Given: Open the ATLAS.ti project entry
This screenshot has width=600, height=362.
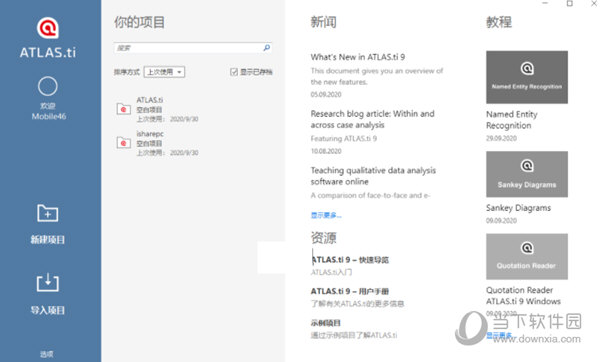Looking at the screenshot, I should (158, 109).
